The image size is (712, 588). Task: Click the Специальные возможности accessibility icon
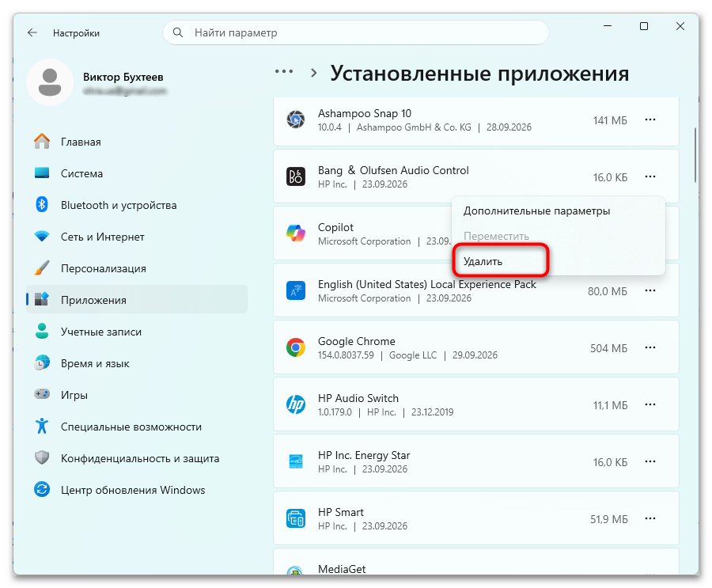pyautogui.click(x=42, y=426)
